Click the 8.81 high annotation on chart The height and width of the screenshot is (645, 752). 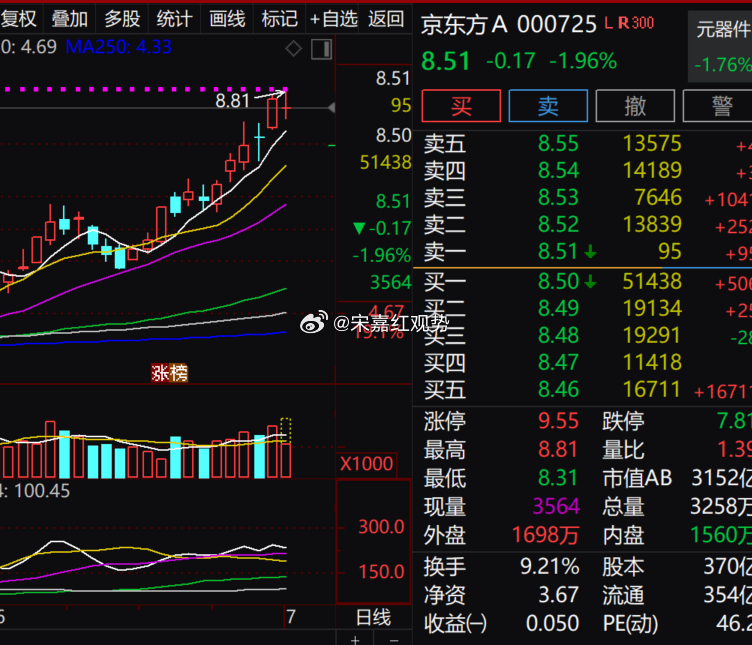click(232, 101)
